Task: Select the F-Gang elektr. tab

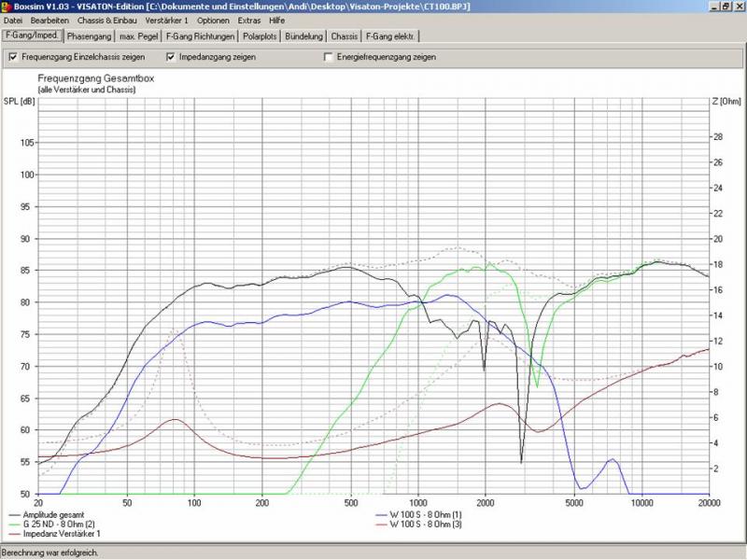Action: tap(391, 36)
